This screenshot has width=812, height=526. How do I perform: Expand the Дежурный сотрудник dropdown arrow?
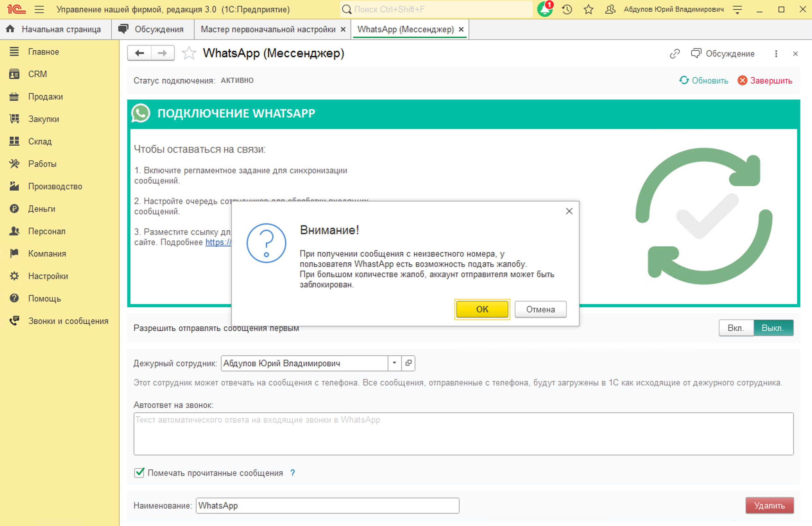394,363
